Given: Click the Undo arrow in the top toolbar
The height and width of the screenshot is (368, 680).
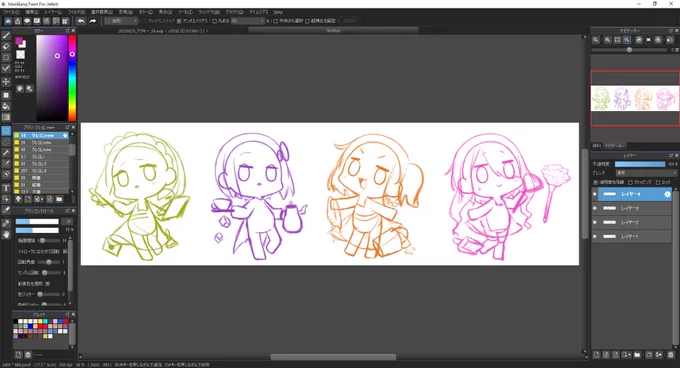Looking at the screenshot, I should 81,21.
